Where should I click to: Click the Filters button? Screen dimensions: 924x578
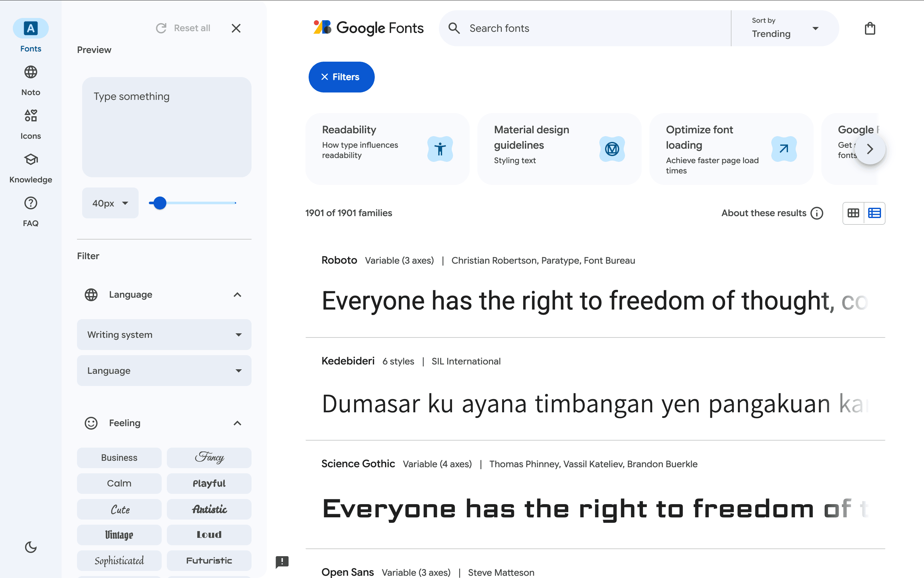coord(341,77)
